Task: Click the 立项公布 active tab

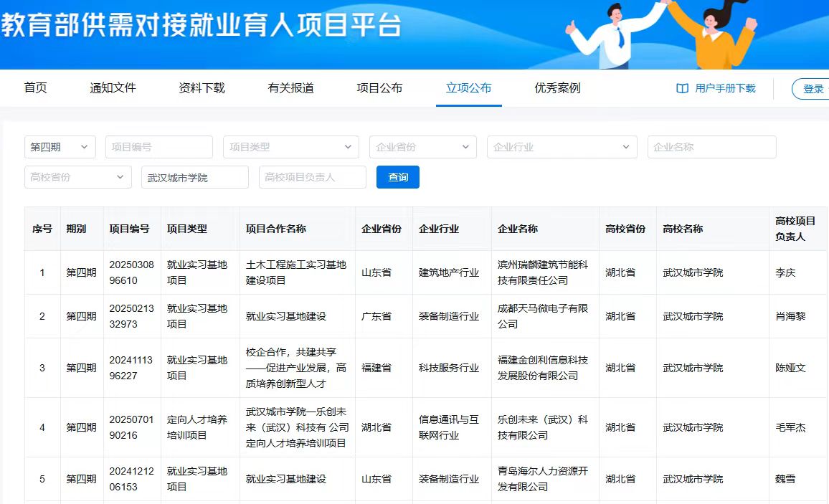Action: [x=468, y=88]
